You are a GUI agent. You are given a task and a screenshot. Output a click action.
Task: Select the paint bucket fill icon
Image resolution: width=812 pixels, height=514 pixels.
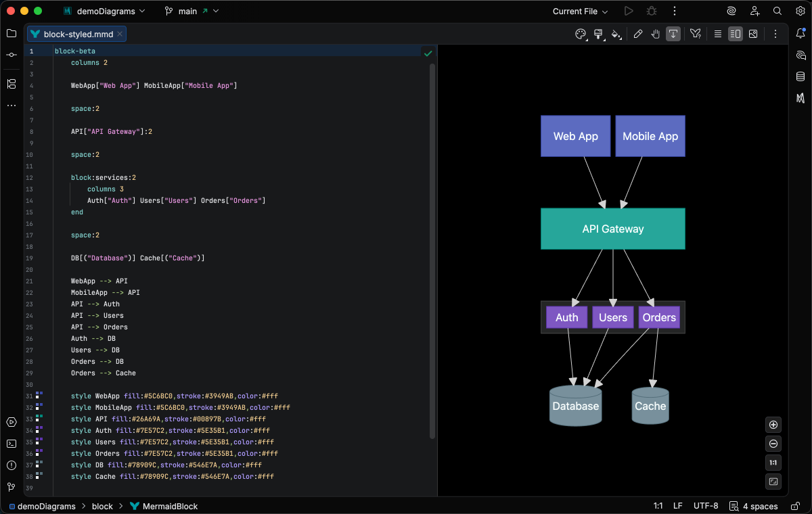coord(616,34)
